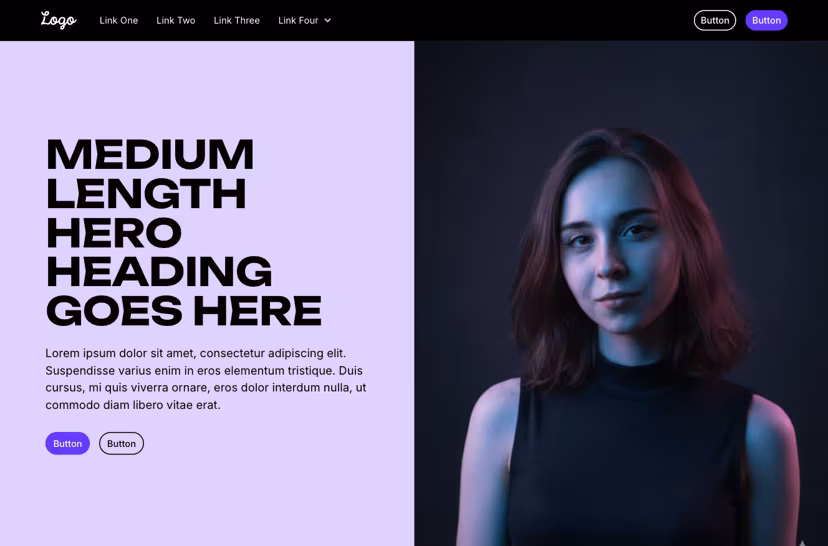Click the purple Button in the navbar
Image resolution: width=828 pixels, height=546 pixels.
766,21
